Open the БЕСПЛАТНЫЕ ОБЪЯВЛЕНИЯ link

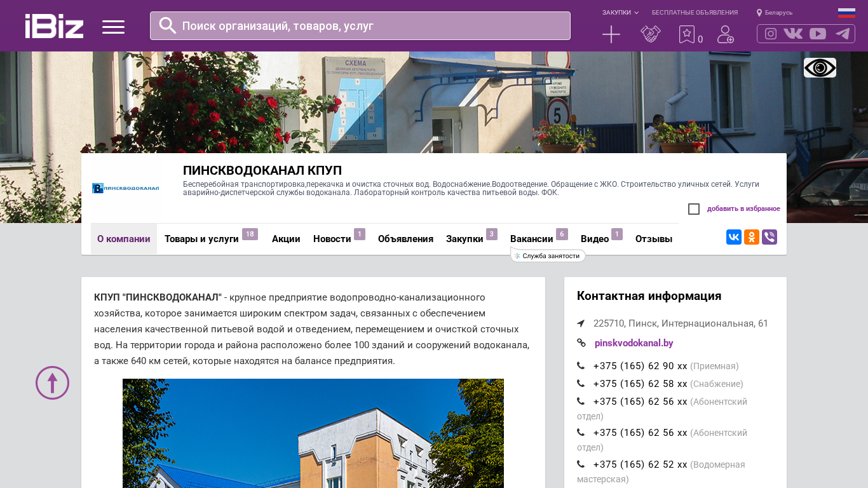pos(695,13)
